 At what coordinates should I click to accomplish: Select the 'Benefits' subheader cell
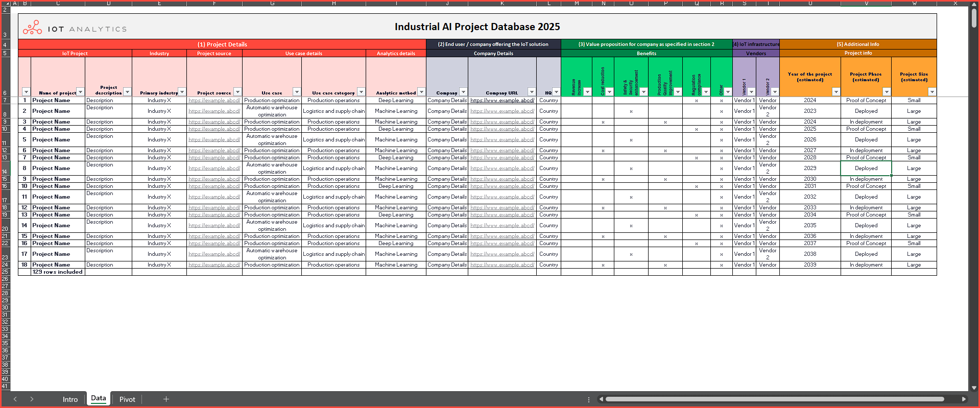pos(647,54)
